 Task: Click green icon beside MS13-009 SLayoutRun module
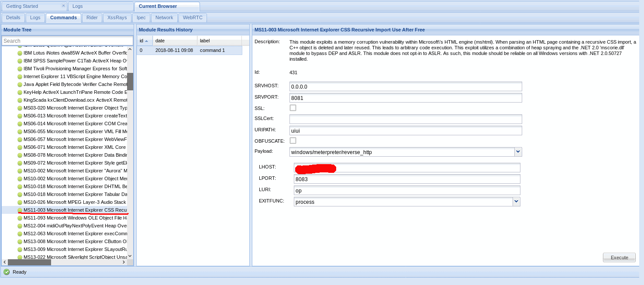20,250
